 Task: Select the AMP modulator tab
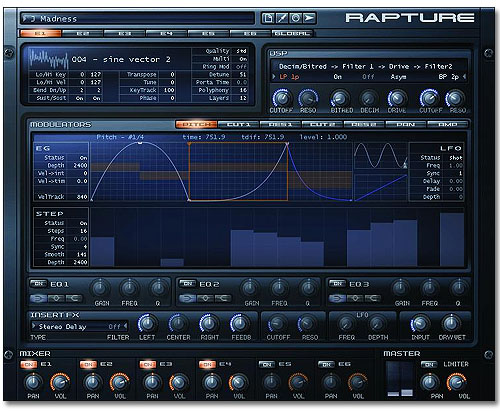pyautogui.click(x=448, y=124)
